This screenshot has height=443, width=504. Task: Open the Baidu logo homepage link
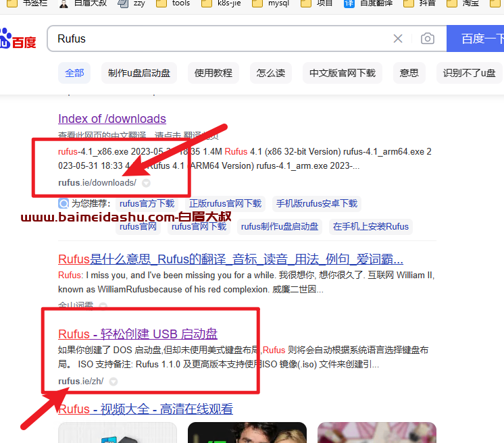point(18,39)
